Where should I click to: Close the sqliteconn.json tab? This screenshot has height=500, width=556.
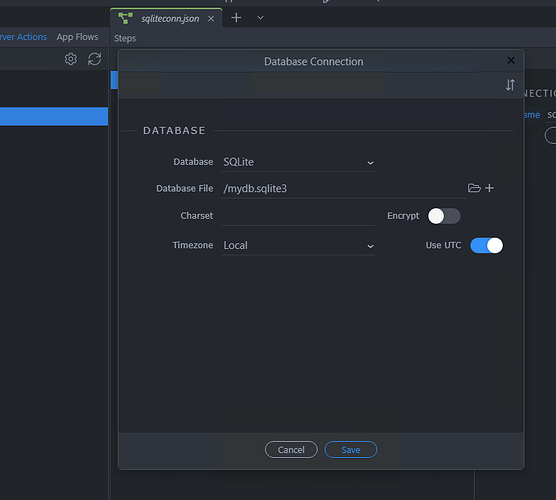click(x=211, y=18)
